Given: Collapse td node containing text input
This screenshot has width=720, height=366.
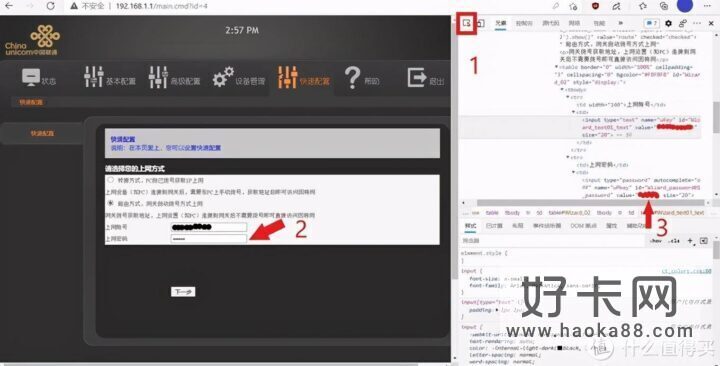Looking at the screenshot, I should pyautogui.click(x=573, y=112).
